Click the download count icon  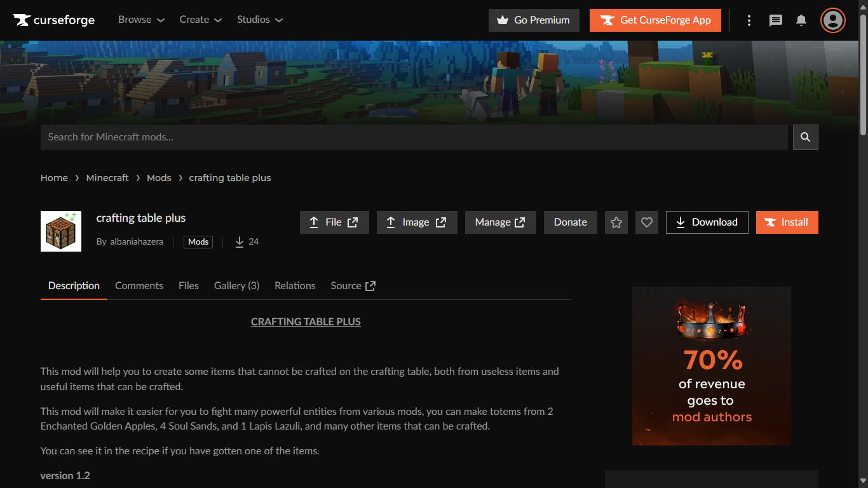[x=240, y=241]
